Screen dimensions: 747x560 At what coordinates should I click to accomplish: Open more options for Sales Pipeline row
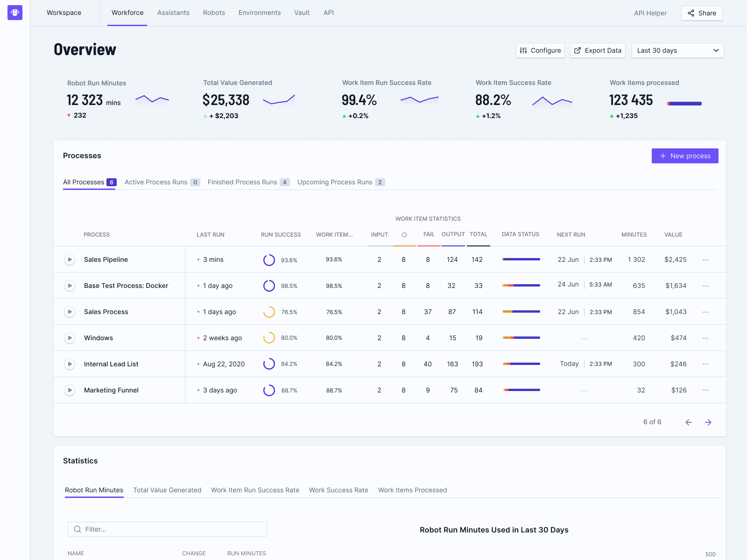(x=705, y=259)
